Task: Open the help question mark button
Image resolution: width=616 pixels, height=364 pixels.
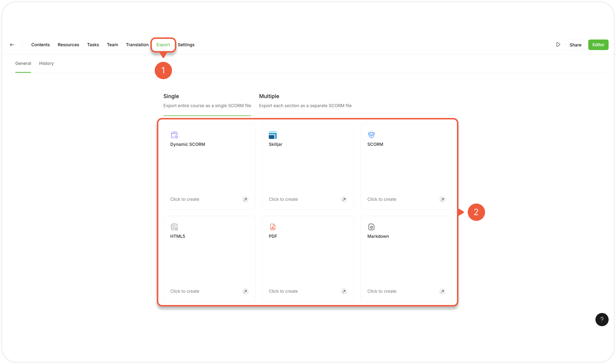Action: coord(602,319)
